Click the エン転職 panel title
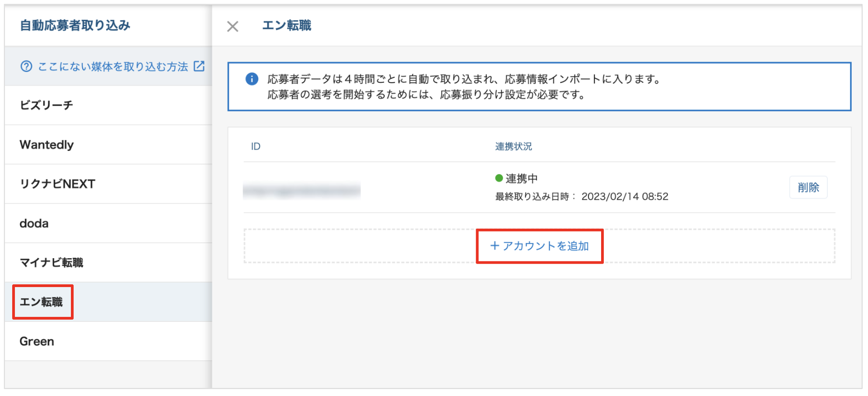The height and width of the screenshot is (396, 868). click(x=287, y=26)
